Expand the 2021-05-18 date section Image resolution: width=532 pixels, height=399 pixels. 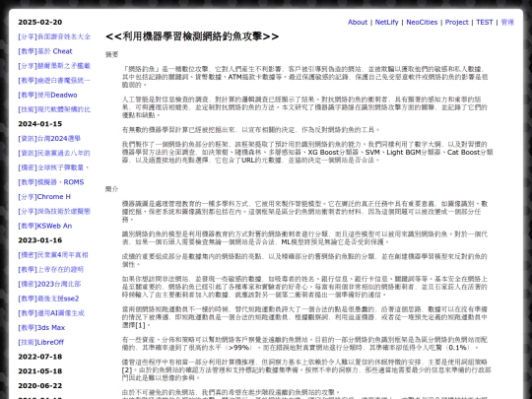point(40,371)
